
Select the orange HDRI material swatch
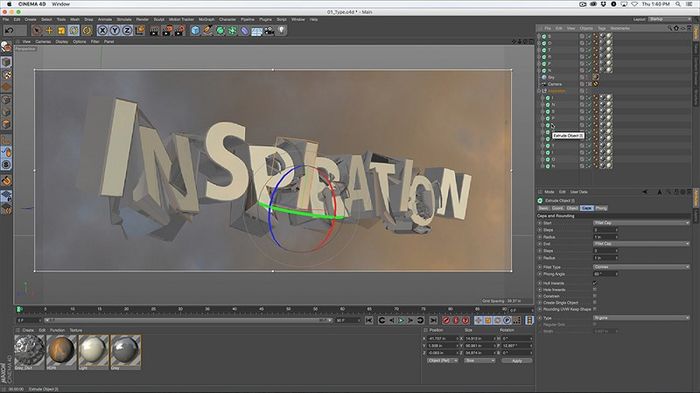point(61,351)
